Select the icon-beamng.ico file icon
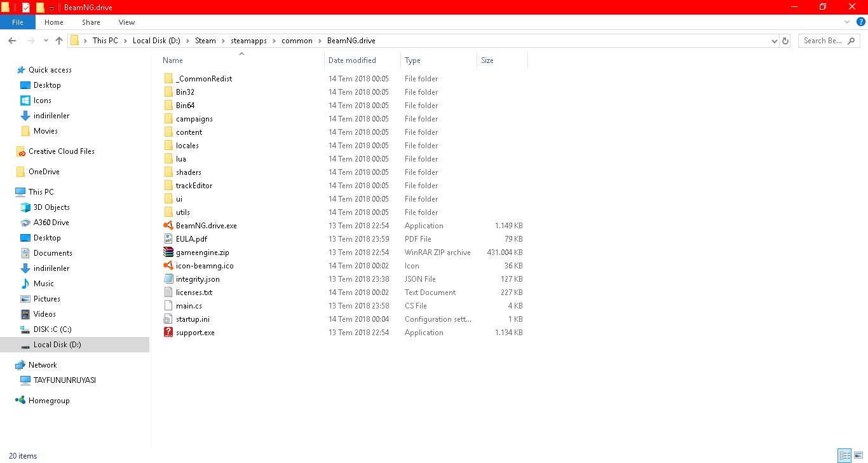This screenshot has height=463, width=868. point(168,266)
